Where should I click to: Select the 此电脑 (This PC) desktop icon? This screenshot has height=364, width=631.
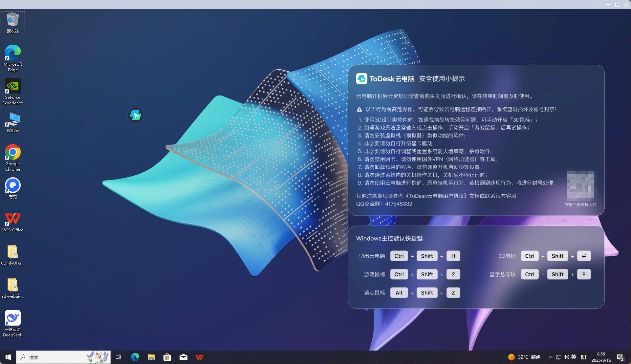click(x=13, y=122)
